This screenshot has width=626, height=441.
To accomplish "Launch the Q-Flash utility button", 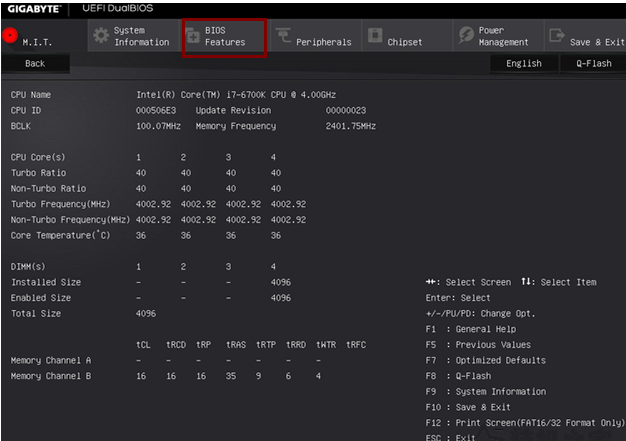I will [x=593, y=63].
